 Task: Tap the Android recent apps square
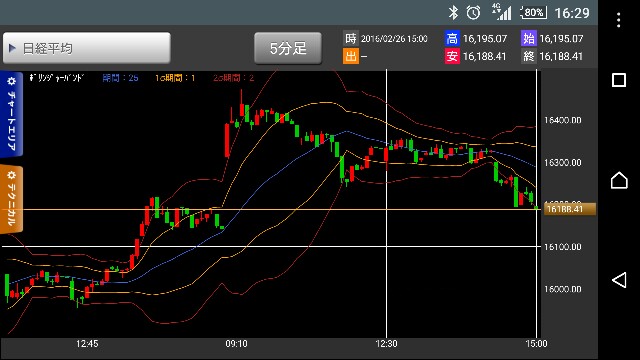[619, 80]
